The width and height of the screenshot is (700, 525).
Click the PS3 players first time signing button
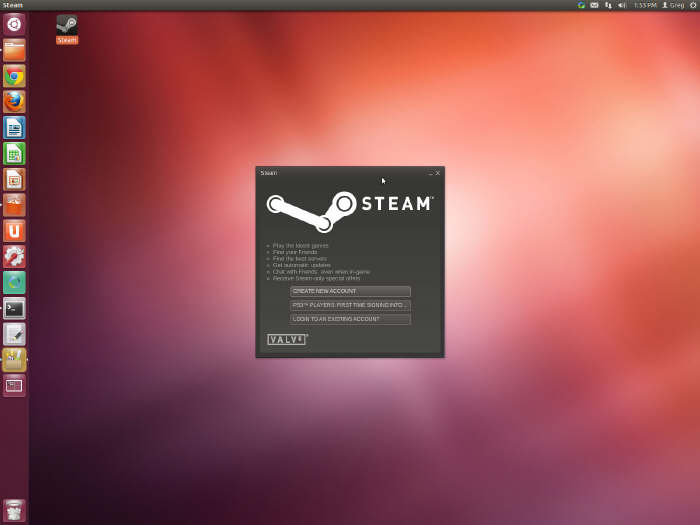click(x=350, y=305)
